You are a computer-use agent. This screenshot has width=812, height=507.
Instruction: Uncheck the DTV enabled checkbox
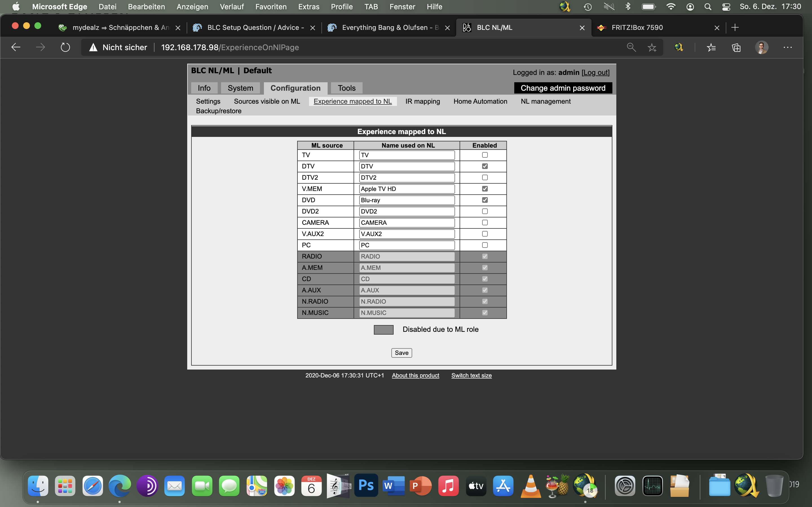point(484,166)
